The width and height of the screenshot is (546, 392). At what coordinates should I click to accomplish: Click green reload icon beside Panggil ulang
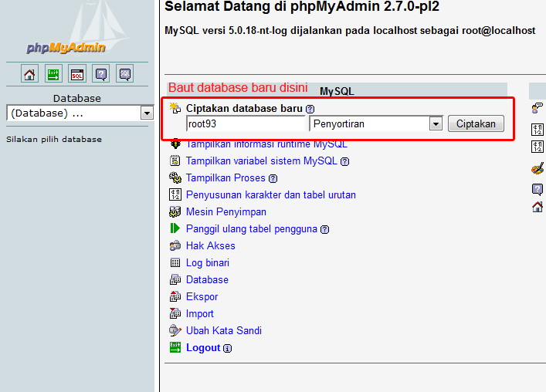pos(175,228)
